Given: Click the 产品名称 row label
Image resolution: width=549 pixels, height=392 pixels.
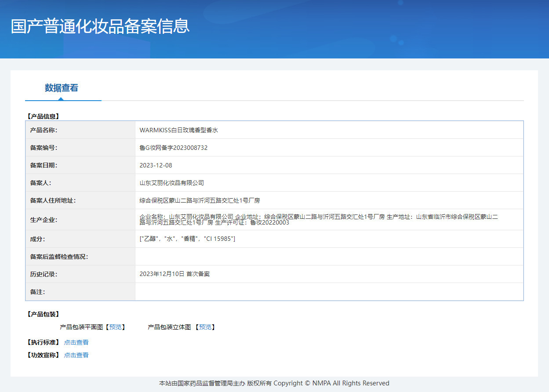Looking at the screenshot, I should point(44,130).
